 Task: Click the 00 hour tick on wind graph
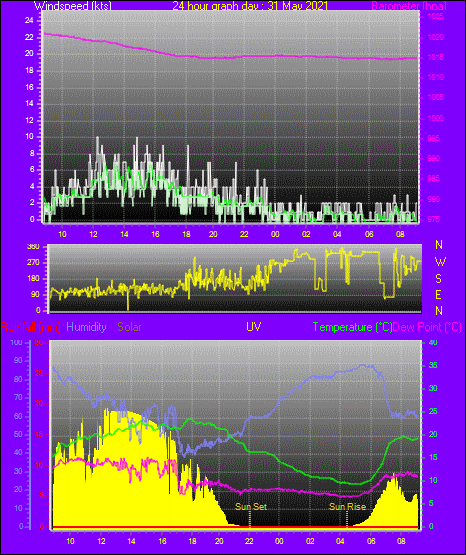point(275,234)
